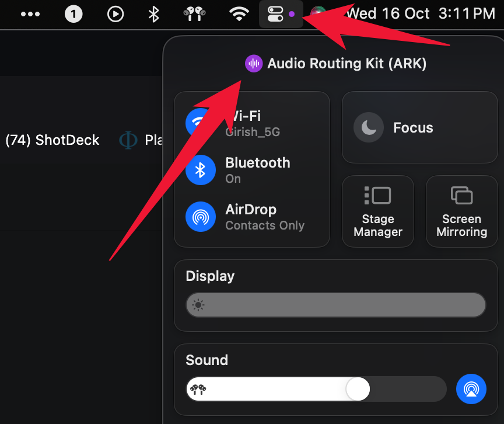Viewport: 504px width, 424px height.
Task: Click the Bluetooth icon in the menu bar
Action: click(153, 14)
